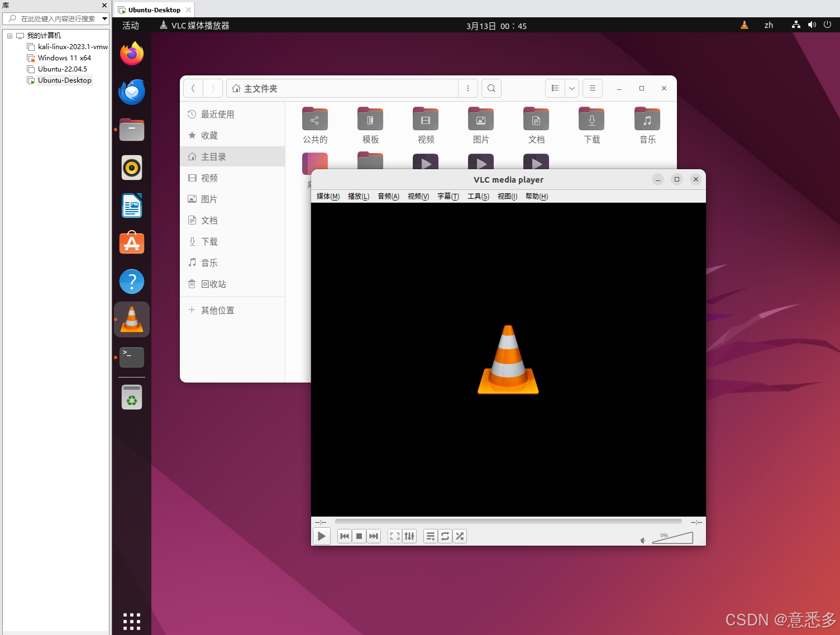
Task: Expand the view options dropdown arrow
Action: (x=572, y=88)
